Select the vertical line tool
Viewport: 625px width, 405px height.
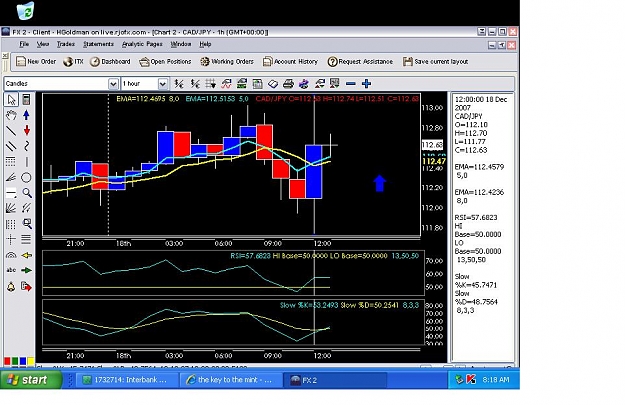[26, 162]
